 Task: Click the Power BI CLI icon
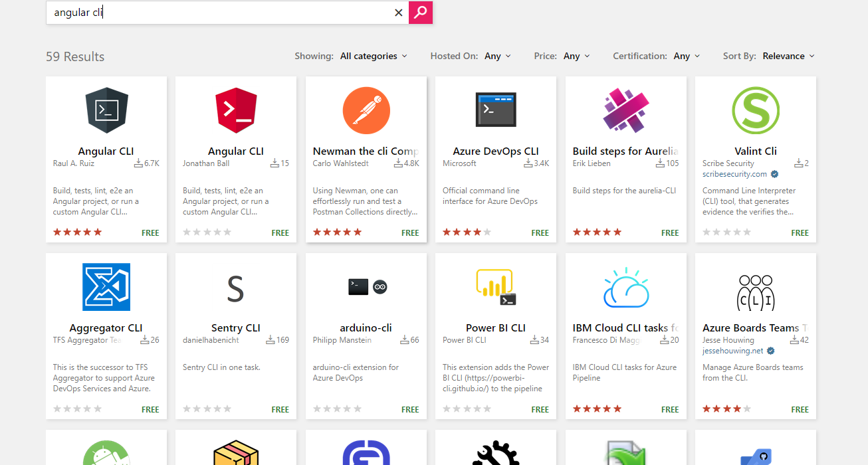[x=496, y=287]
